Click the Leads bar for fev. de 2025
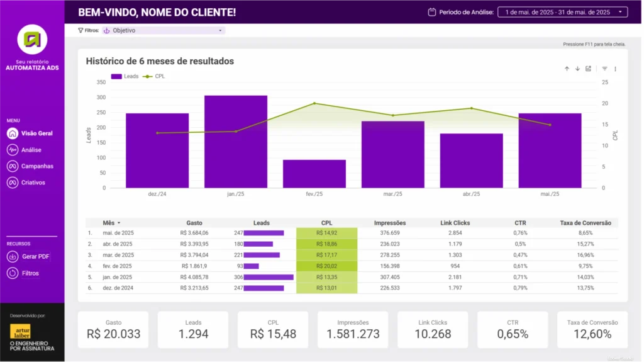This screenshot has height=362, width=644. coord(252,266)
